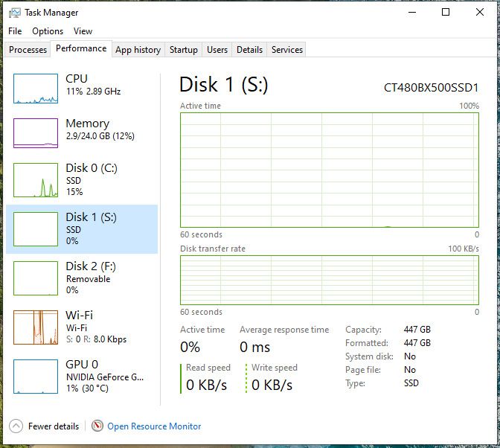Select the CPU mini graph thumbnail
The image size is (500, 448).
[36, 89]
